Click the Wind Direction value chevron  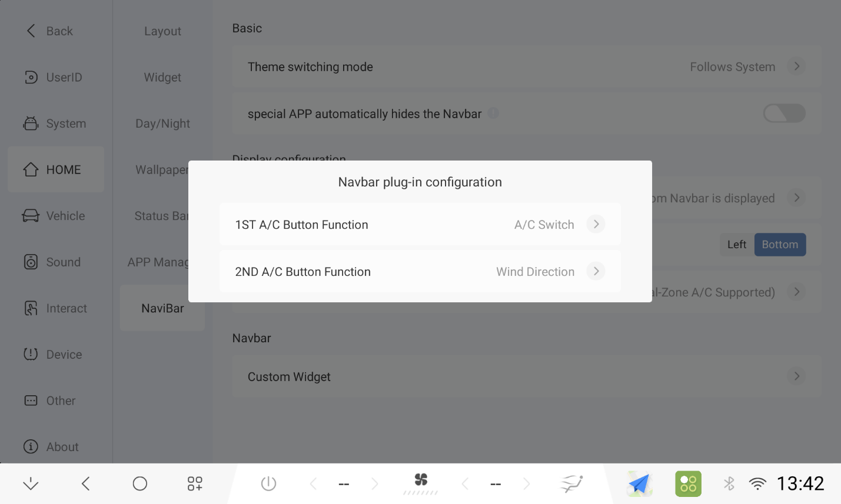(x=596, y=271)
